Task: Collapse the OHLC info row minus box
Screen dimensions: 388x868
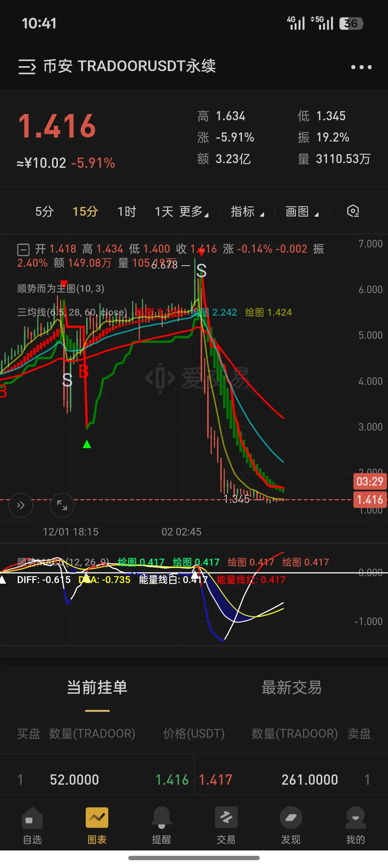Action: point(23,250)
